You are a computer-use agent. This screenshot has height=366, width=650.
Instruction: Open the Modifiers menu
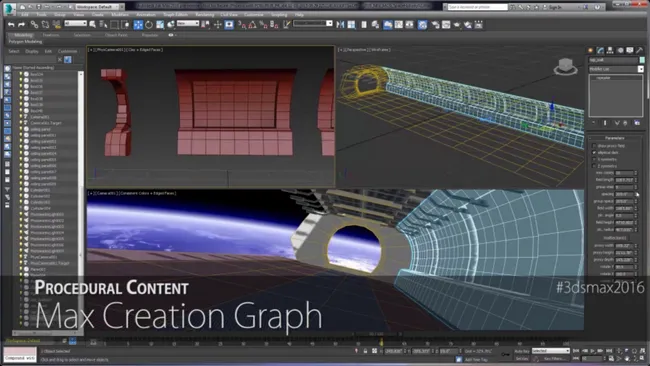coord(120,15)
